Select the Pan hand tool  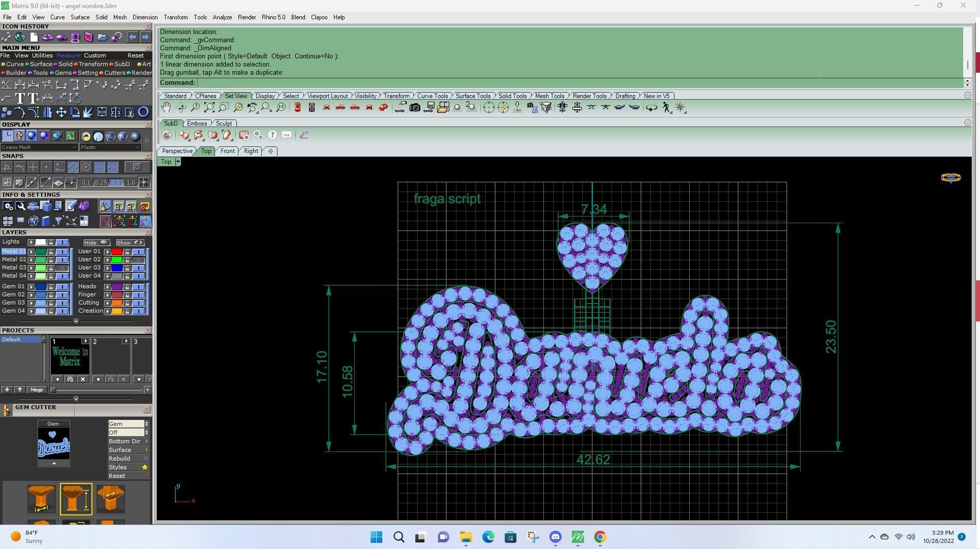tap(166, 107)
